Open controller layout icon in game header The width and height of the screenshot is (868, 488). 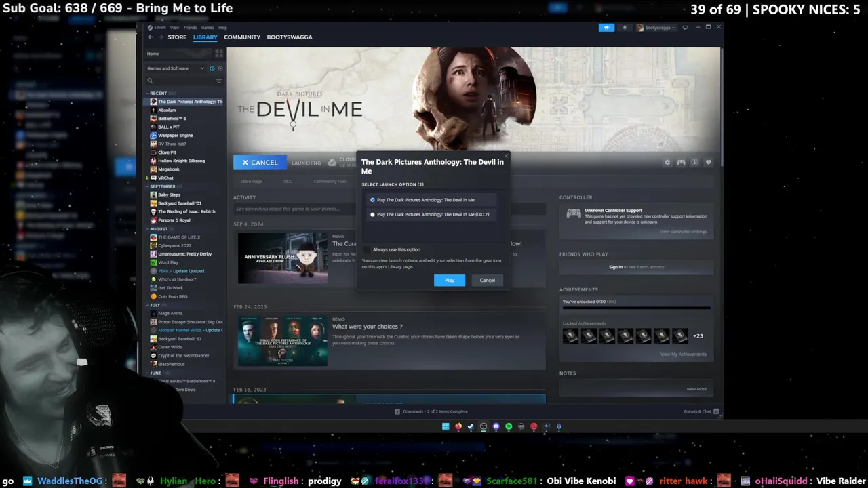click(x=681, y=163)
